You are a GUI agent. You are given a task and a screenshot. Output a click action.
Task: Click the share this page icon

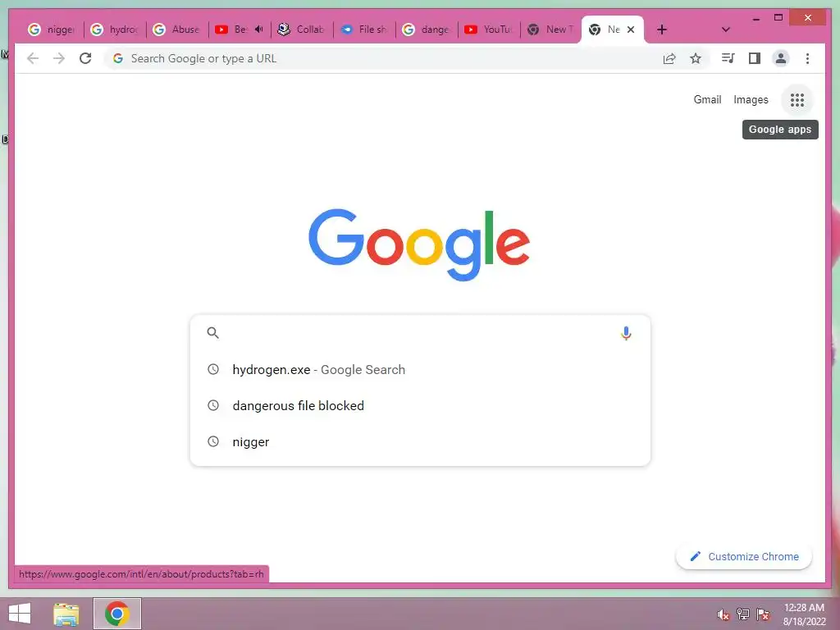point(669,58)
